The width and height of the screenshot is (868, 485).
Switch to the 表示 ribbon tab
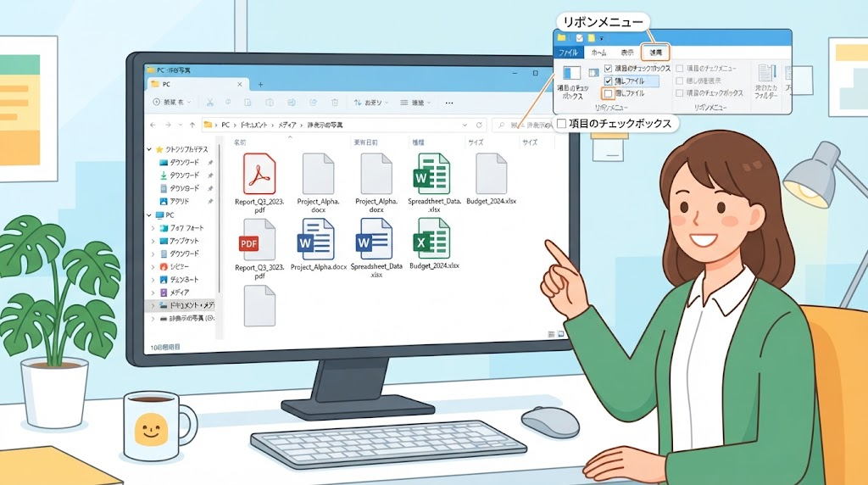626,53
